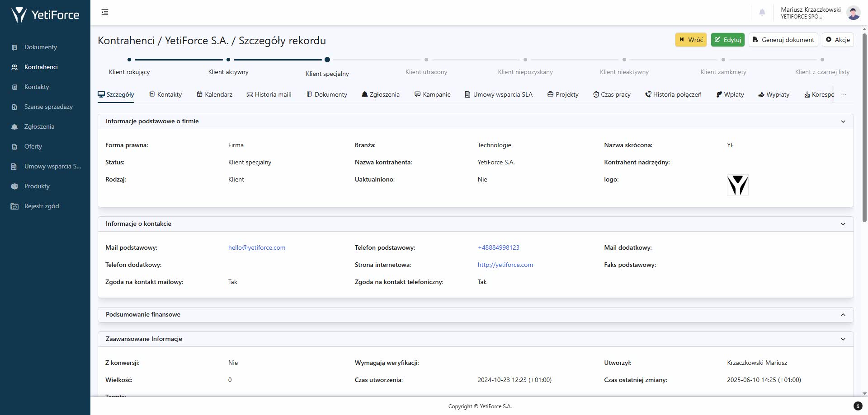This screenshot has height=415, width=868.
Task: Open the notifications bell icon
Action: tap(762, 12)
